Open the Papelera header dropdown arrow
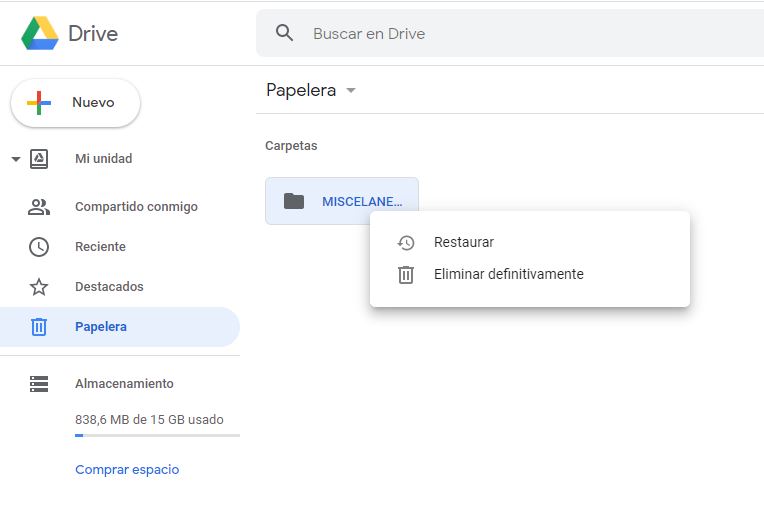This screenshot has height=509, width=764. click(x=351, y=91)
